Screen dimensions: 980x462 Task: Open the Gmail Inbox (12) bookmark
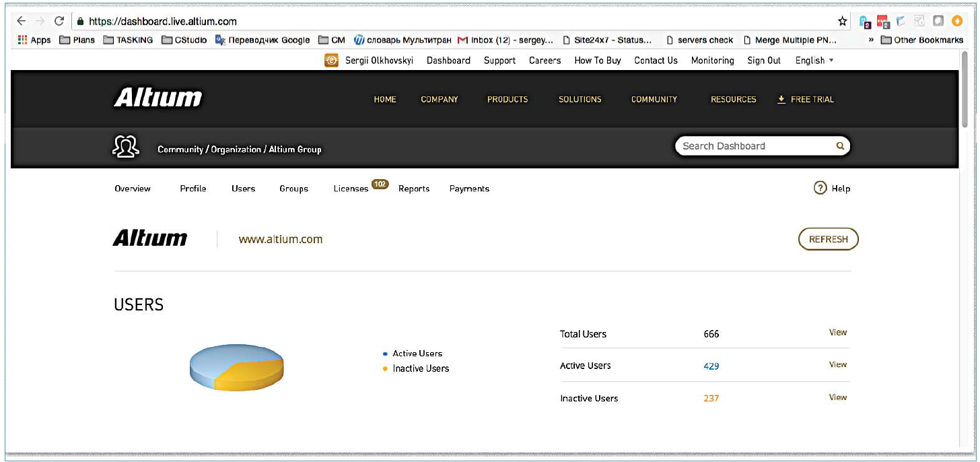pos(506,40)
